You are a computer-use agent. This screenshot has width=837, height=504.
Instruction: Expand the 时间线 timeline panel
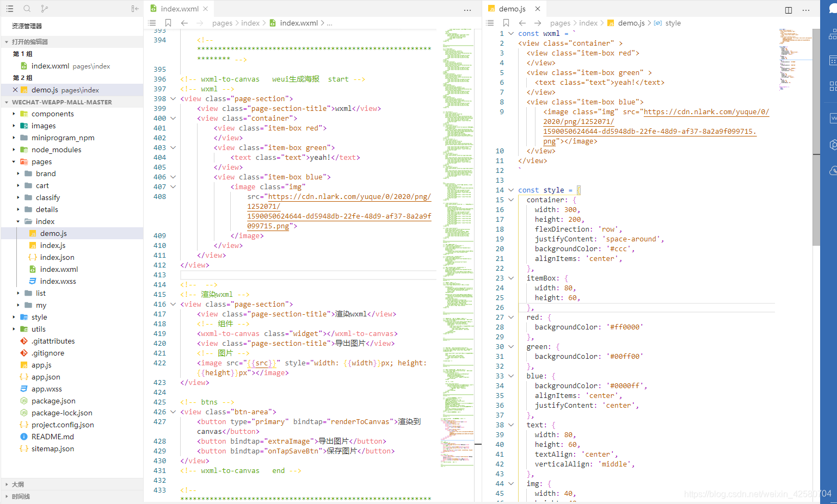(72, 496)
